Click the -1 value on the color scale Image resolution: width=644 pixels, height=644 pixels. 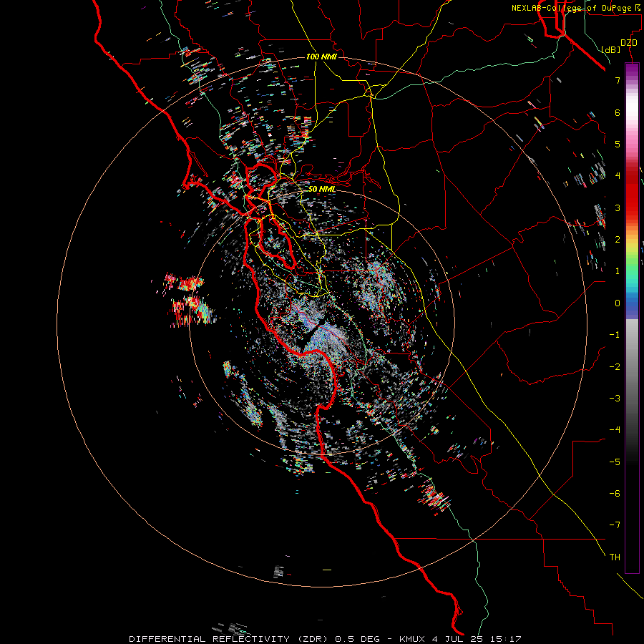[x=615, y=335]
